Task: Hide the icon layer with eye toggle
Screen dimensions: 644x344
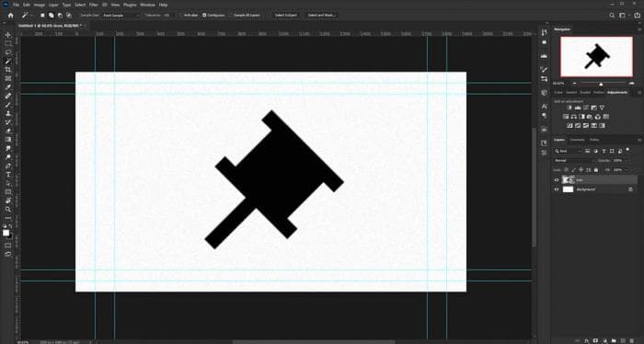Action: click(x=557, y=179)
